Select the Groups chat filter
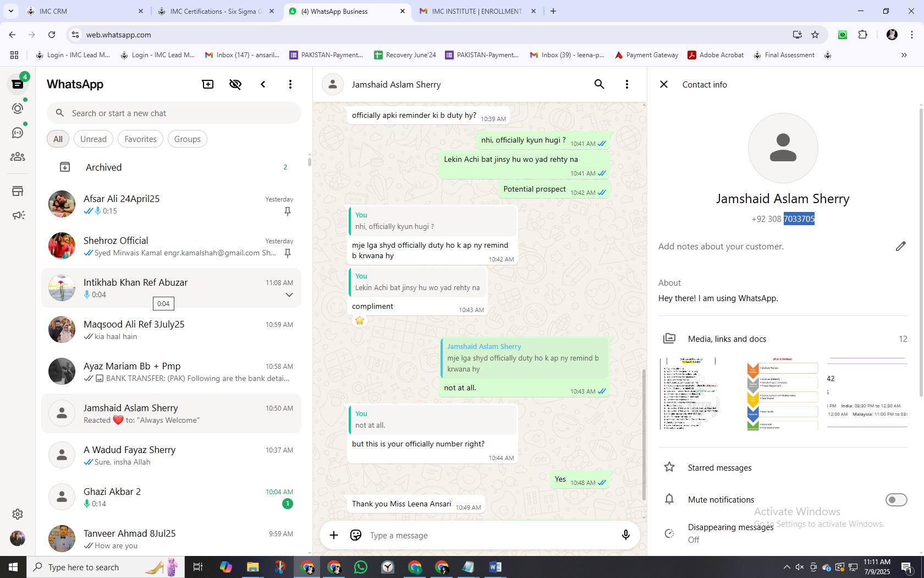Image resolution: width=924 pixels, height=578 pixels. (188, 139)
